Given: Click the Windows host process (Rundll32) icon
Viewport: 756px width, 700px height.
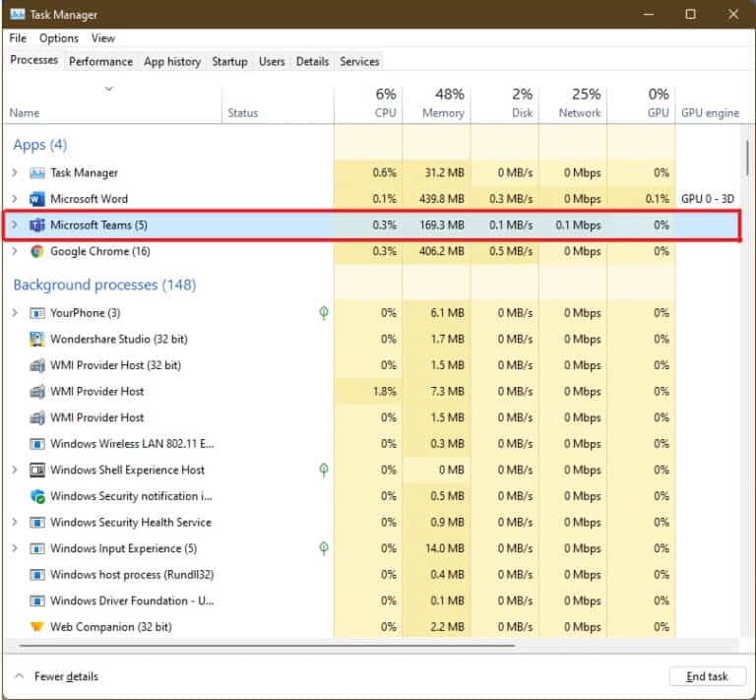Looking at the screenshot, I should tap(37, 575).
